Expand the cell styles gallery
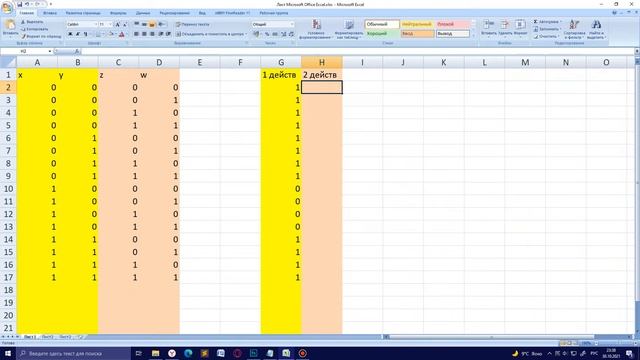This screenshot has width=640, height=360. coord(473,36)
